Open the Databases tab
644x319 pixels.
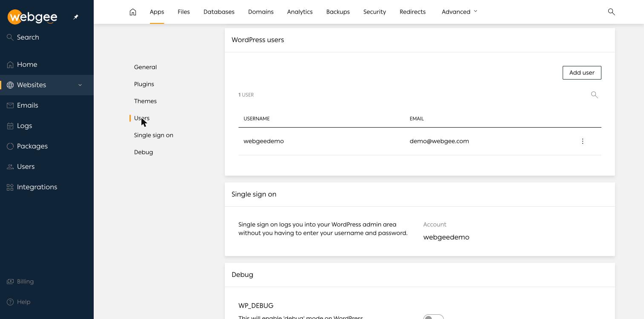pos(219,12)
